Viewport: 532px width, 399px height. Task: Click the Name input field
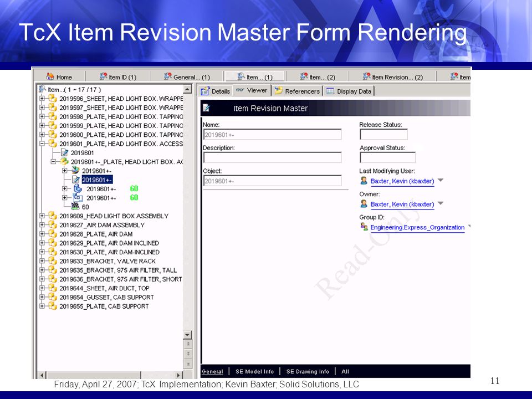[x=273, y=134]
